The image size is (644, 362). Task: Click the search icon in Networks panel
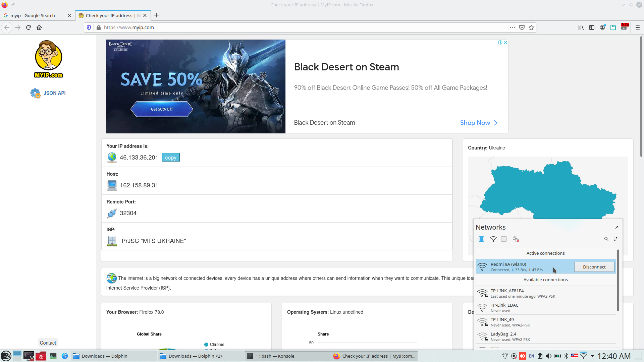(606, 239)
